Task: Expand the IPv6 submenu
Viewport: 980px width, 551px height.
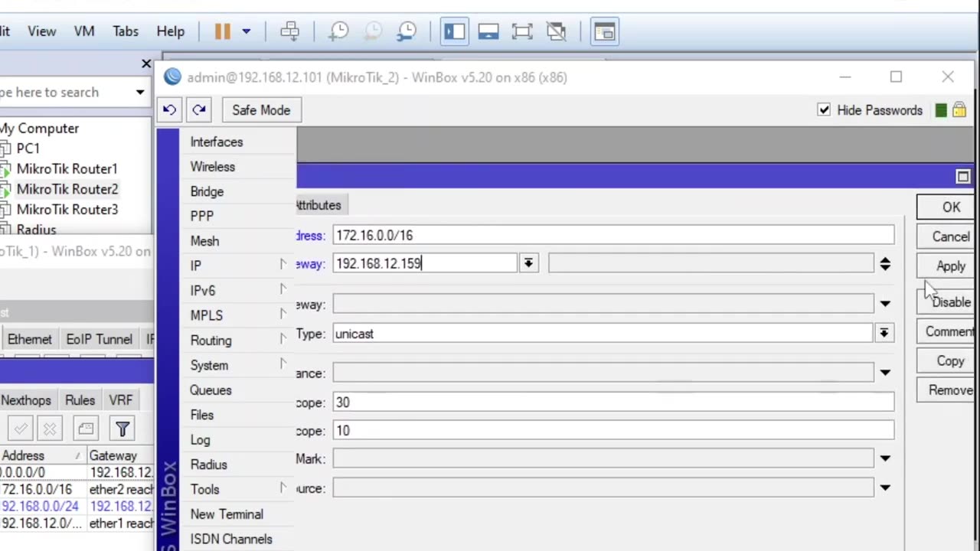Action: tap(237, 291)
